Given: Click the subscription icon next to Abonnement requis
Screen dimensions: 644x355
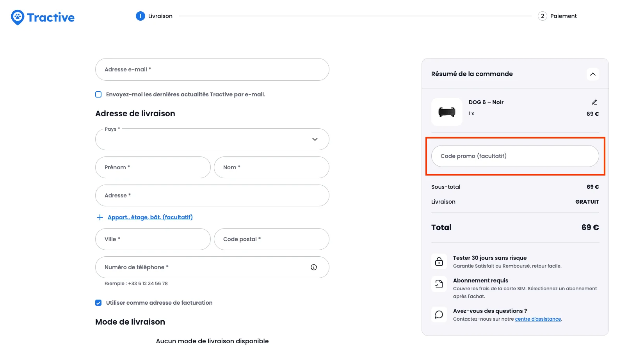Looking at the screenshot, I should point(439,284).
